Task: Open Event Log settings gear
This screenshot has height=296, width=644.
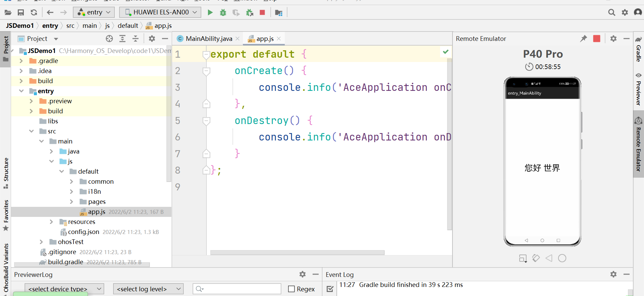Action: click(613, 275)
